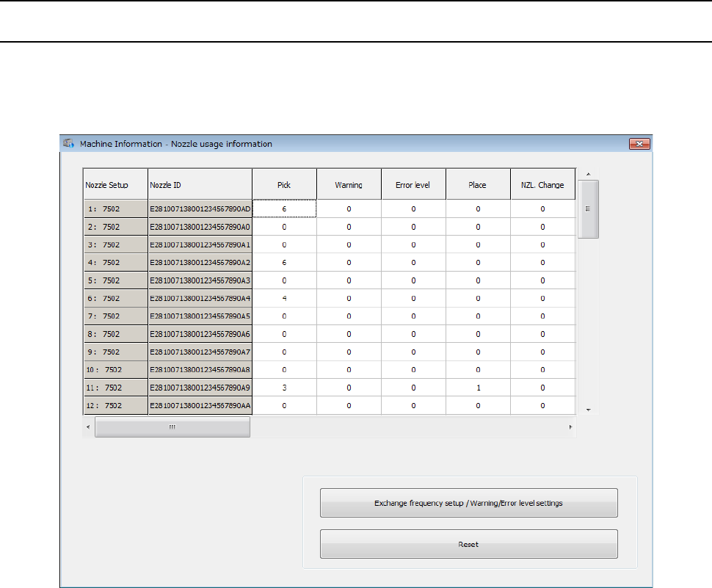Viewport: 712px width, 588px height.
Task: Click the Place cell for nozzle 7
Action: coord(478,316)
